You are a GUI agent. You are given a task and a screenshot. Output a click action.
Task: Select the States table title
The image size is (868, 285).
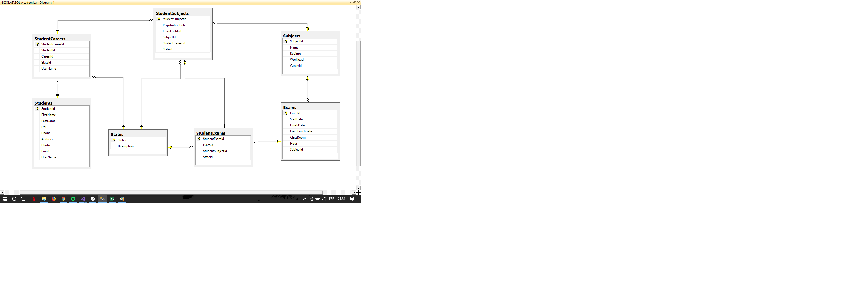(x=117, y=135)
